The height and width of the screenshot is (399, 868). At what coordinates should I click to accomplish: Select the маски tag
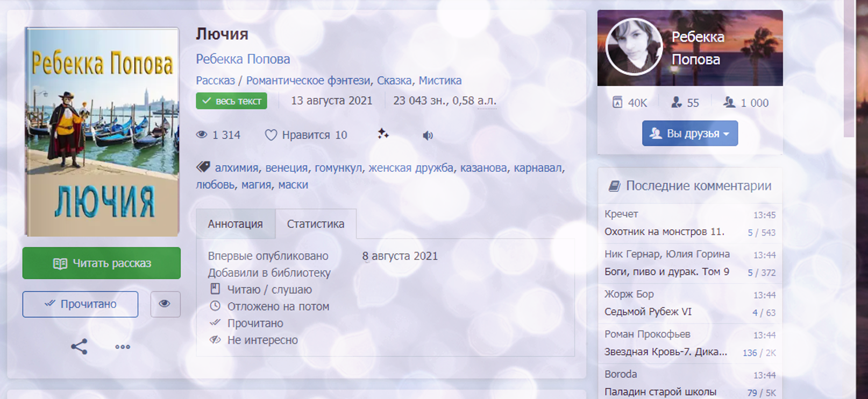click(x=293, y=184)
